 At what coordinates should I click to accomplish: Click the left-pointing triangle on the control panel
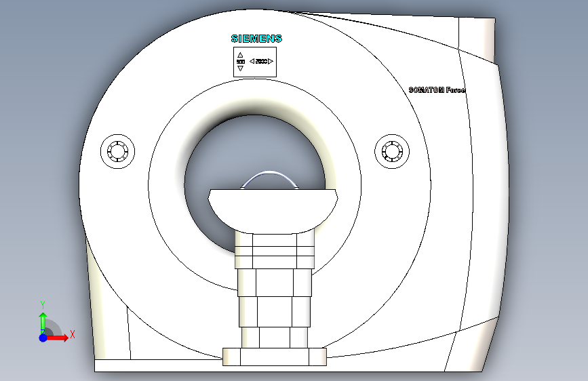pyautogui.click(x=252, y=61)
